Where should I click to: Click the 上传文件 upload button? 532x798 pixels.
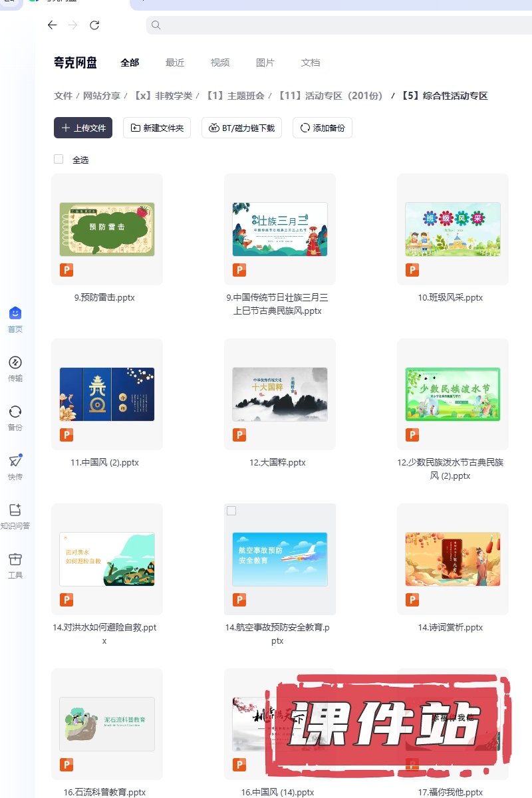click(x=83, y=128)
